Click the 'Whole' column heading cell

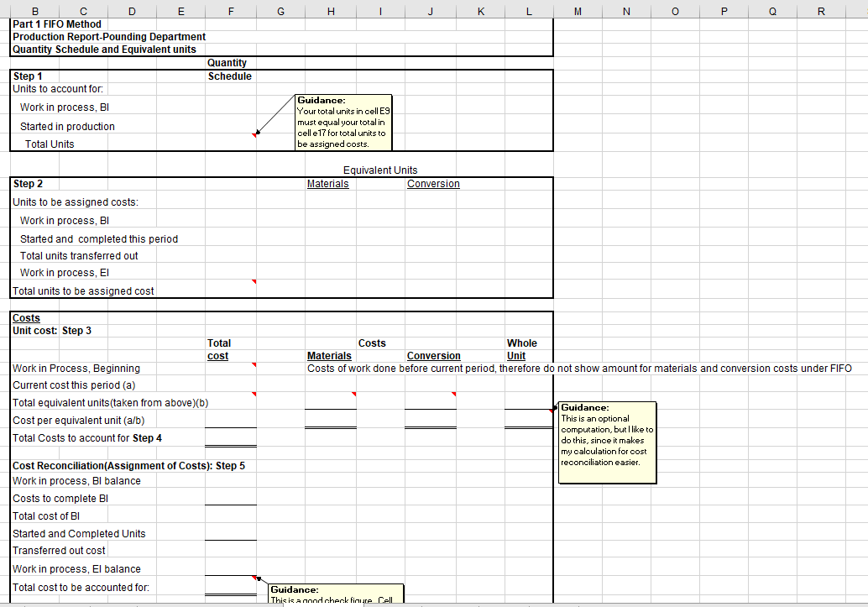click(522, 343)
